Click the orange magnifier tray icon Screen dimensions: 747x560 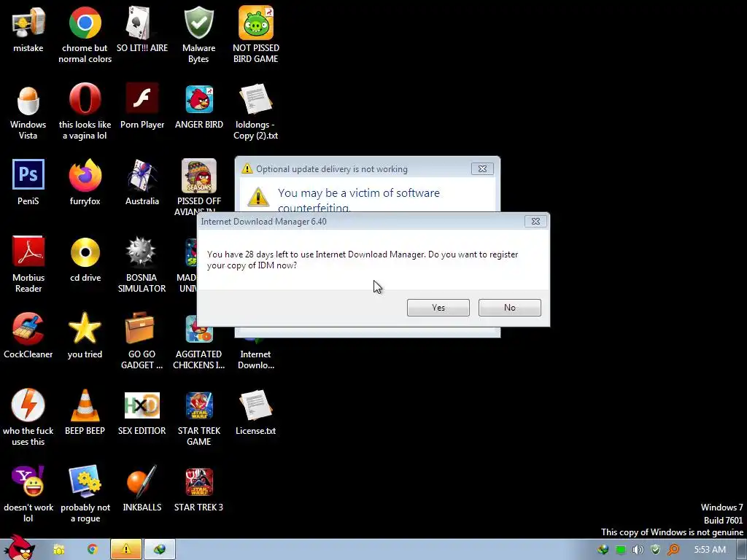pyautogui.click(x=673, y=550)
